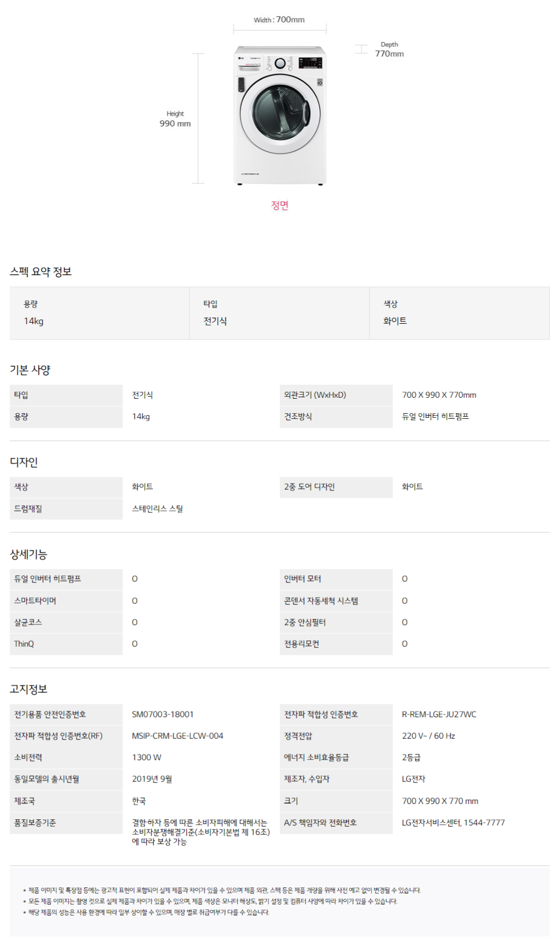Select the 용량 14kg summary cell
Image resolution: width=560 pixels, height=940 pixels.
(99, 313)
